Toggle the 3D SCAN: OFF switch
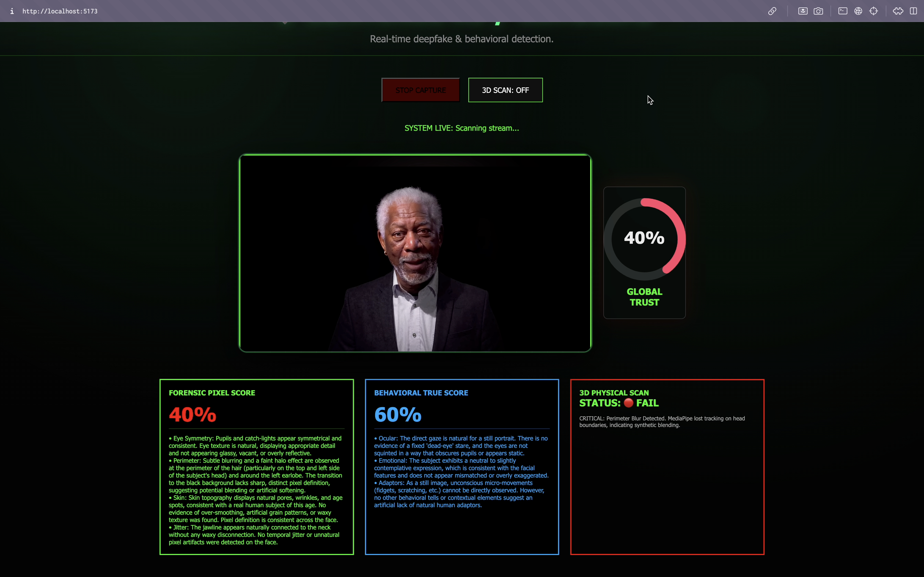924x577 pixels. 505,90
